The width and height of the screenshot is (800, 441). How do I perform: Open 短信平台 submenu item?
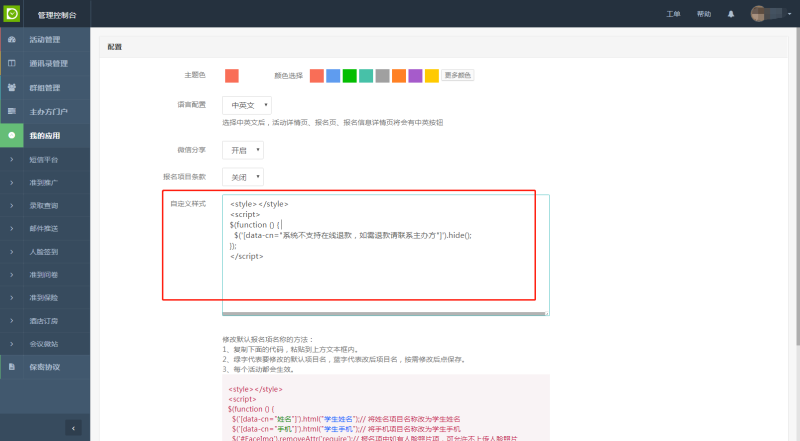pyautogui.click(x=45, y=159)
